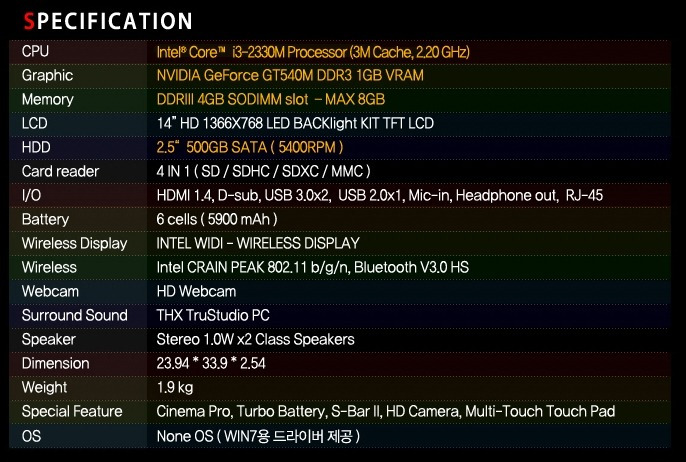Click INTEL WIDI - WIRELESS DISPLAY value
The image size is (686, 462).
[x=258, y=243]
